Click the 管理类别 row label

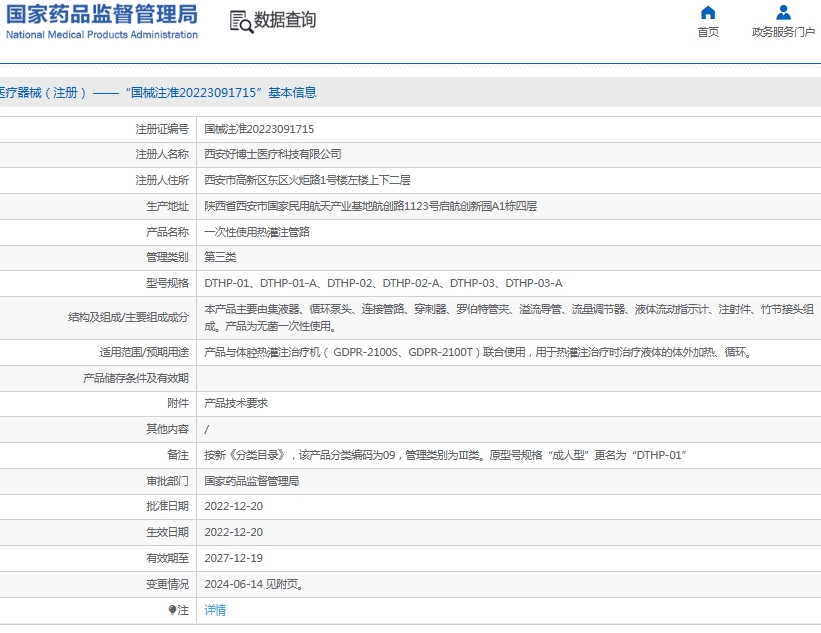pos(167,257)
